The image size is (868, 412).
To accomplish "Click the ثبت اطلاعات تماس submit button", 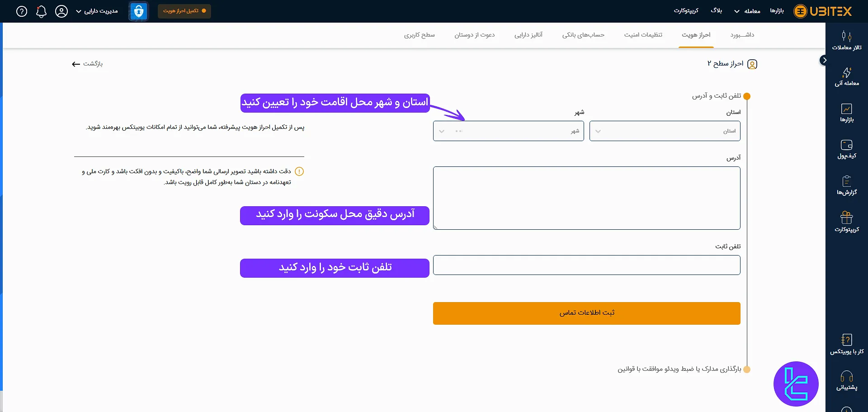I will pyautogui.click(x=586, y=313).
